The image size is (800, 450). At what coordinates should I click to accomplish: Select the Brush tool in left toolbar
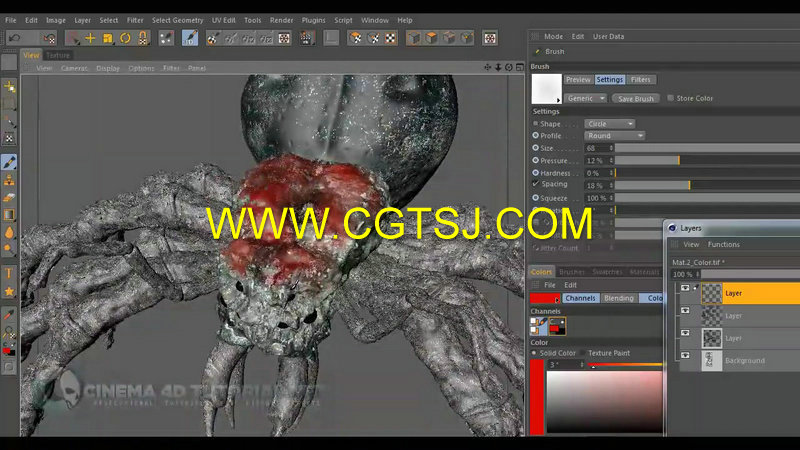point(9,162)
